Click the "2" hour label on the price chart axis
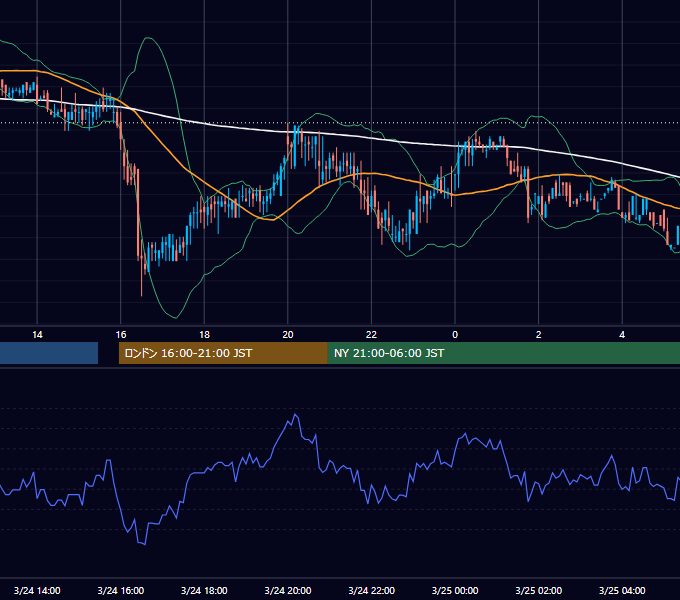Viewport: 680px width, 600px height. pos(539,335)
